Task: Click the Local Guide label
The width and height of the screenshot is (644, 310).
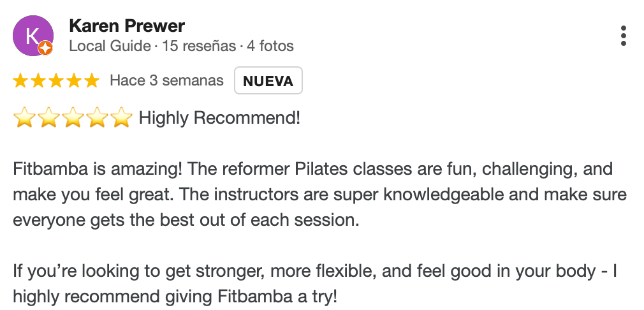Action: 110,46
